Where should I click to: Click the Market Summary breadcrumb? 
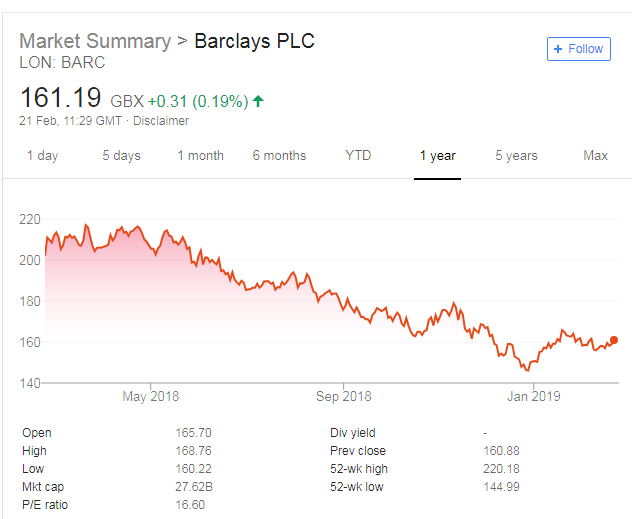(95, 42)
